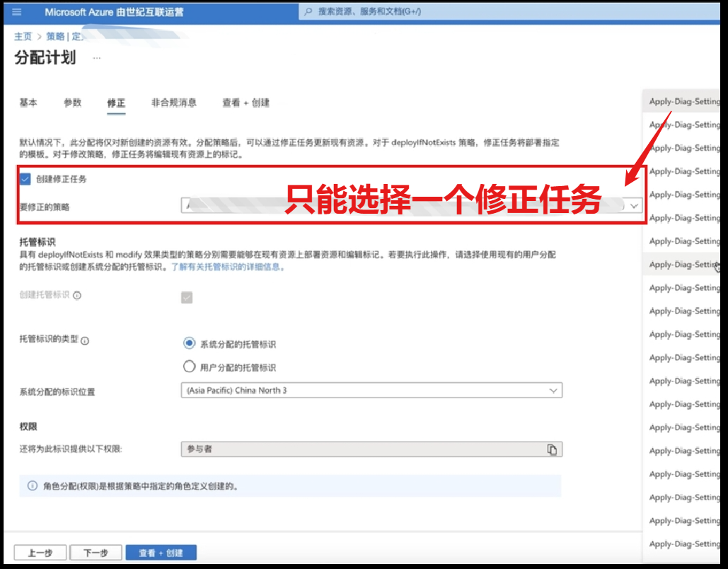Select 系统分配的托管标识 radio option
728x569 pixels.
click(189, 343)
